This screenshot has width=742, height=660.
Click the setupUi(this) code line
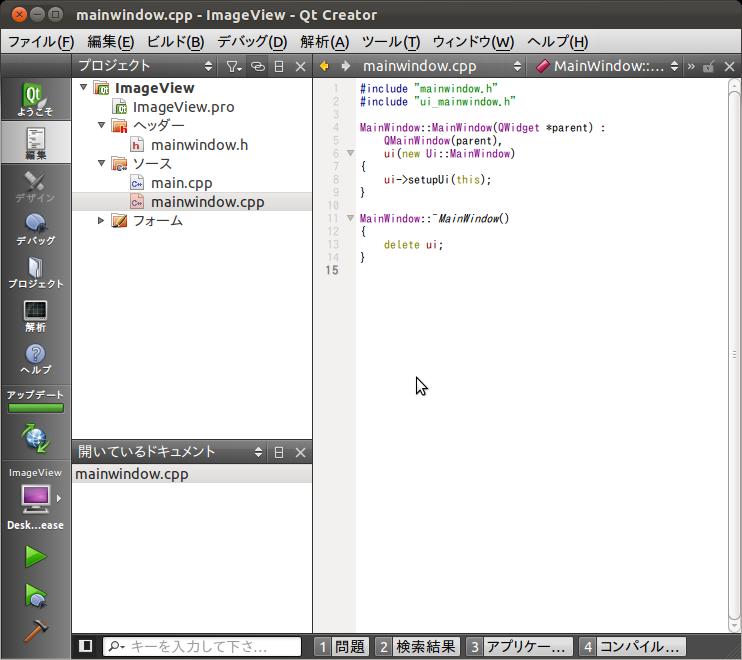point(437,179)
